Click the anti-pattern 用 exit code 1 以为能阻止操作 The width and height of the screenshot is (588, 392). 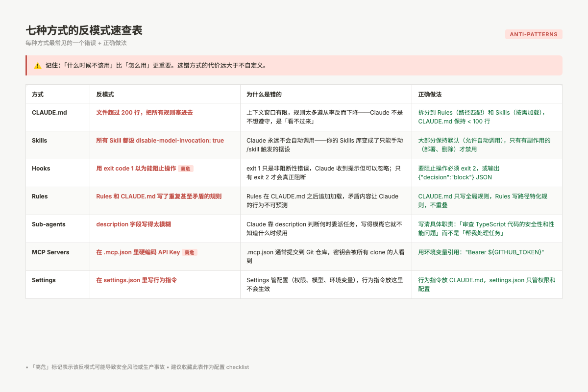coord(136,168)
